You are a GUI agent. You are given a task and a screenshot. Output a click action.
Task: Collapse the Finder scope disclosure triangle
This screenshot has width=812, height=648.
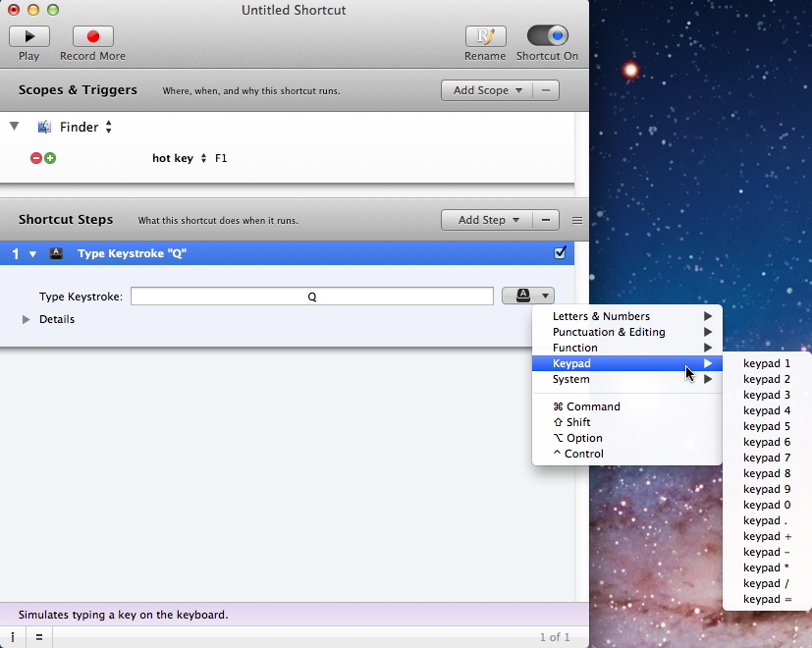pos(15,127)
